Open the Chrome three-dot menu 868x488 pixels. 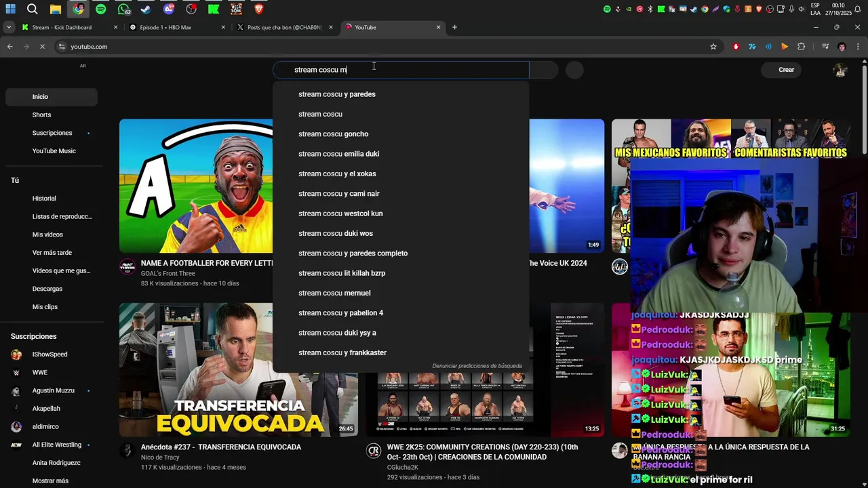pos(858,47)
